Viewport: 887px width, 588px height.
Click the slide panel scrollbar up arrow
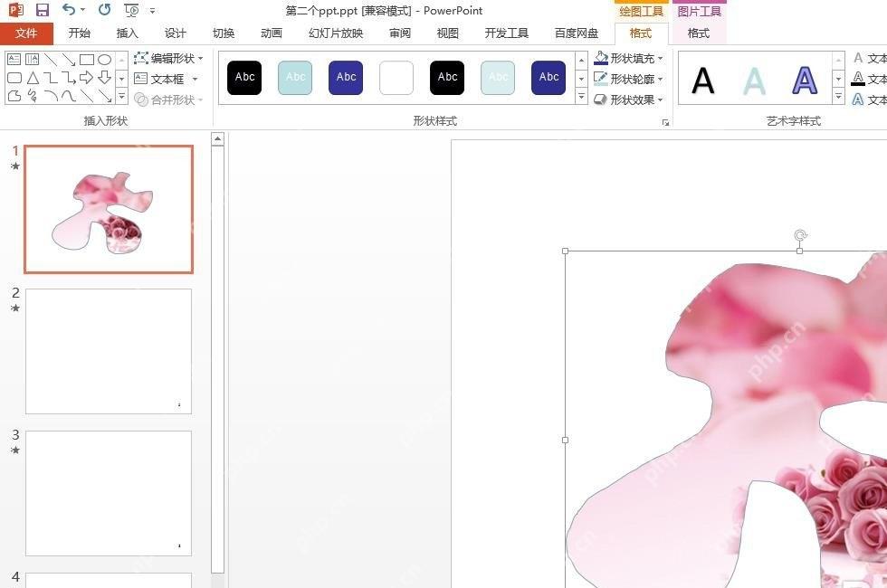[218, 139]
